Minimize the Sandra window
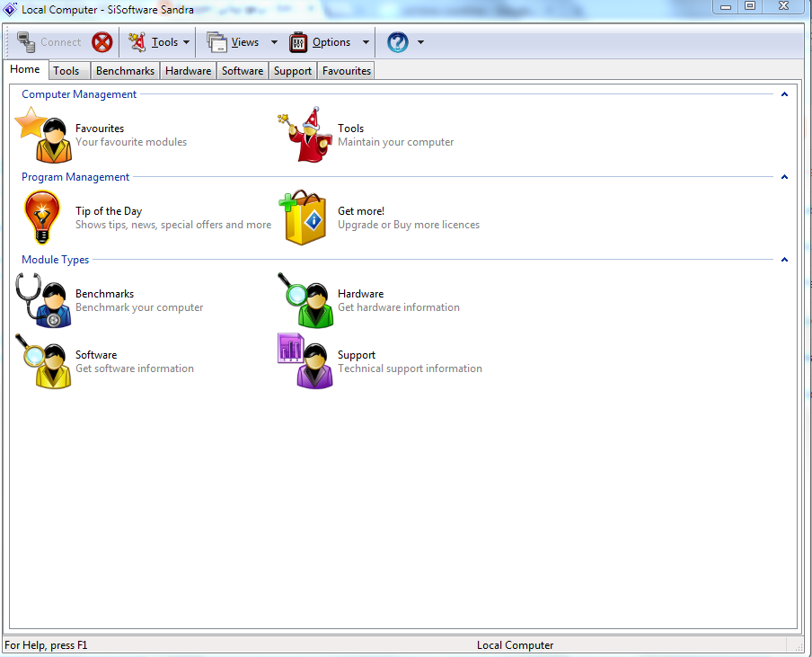Viewport: 812px width, 657px height. coord(726,6)
